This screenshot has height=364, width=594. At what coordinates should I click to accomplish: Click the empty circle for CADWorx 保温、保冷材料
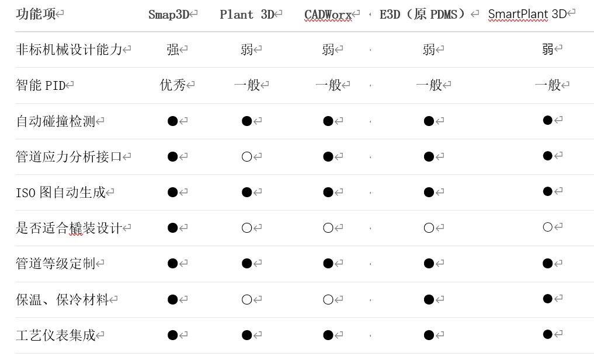328,300
